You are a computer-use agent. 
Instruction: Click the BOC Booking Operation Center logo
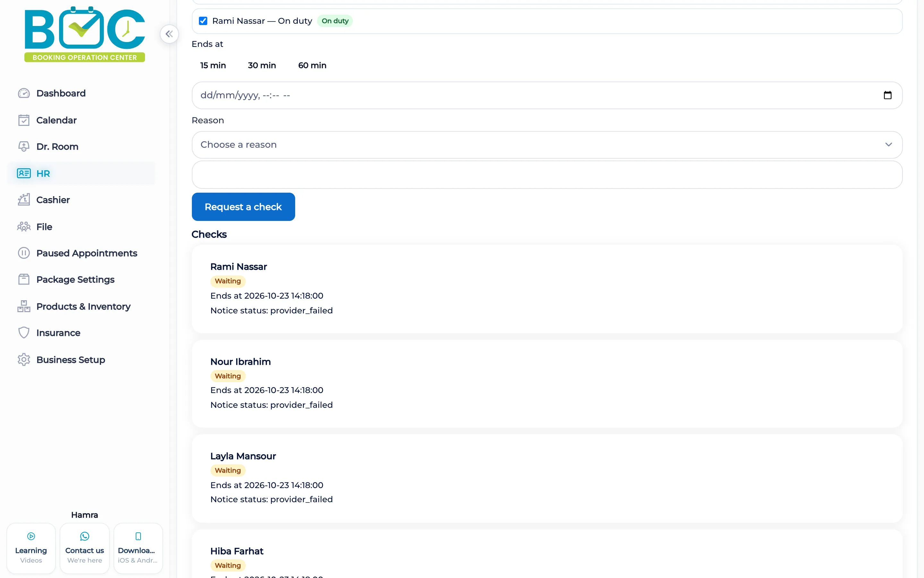click(85, 34)
